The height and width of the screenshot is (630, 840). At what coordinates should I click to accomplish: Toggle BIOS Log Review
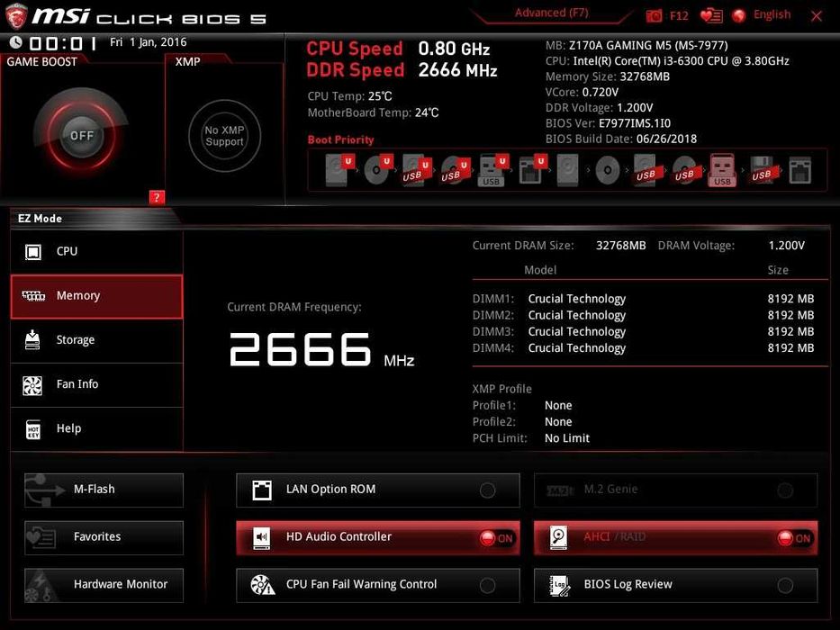pos(675,585)
